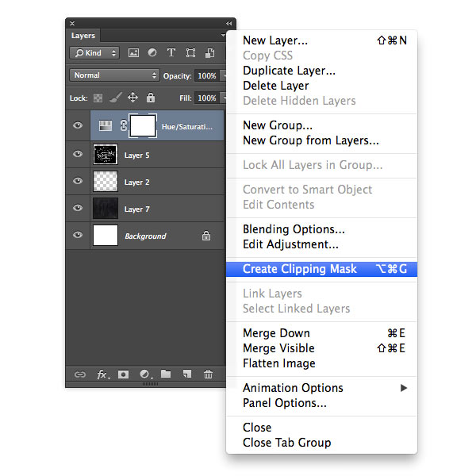The width and height of the screenshot is (476, 476).
Task: Click the add layer style fx icon
Action: [102, 374]
